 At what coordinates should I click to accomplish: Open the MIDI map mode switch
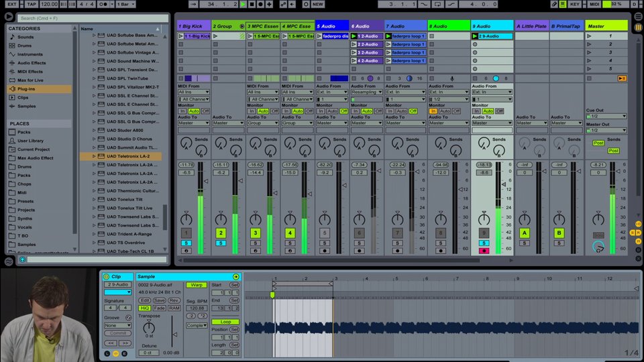point(594,4)
